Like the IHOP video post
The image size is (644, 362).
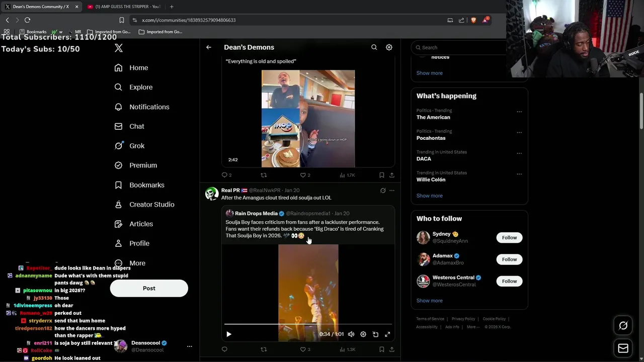305,175
